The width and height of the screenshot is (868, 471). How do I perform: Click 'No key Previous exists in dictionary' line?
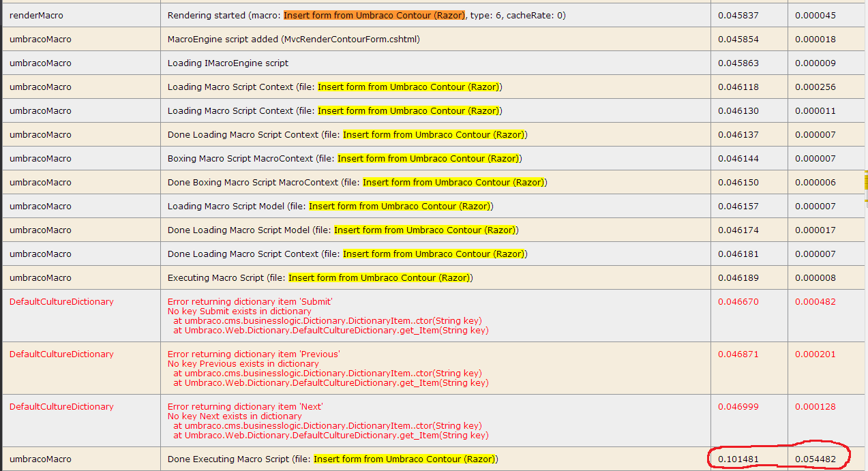tap(243, 363)
